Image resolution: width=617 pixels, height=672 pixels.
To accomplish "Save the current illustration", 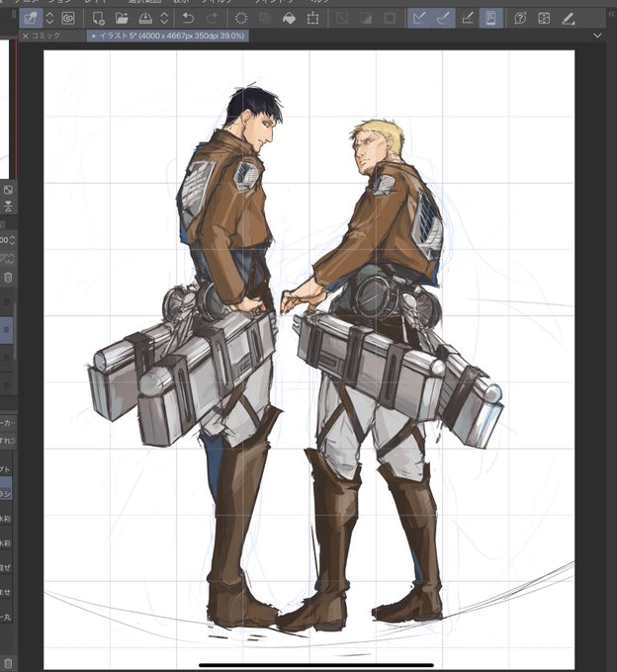I will (x=145, y=18).
